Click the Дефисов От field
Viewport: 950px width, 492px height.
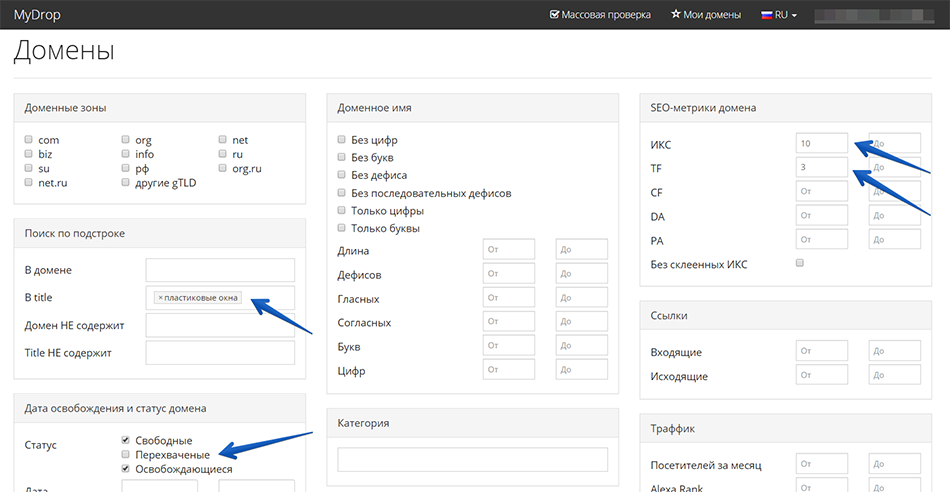pos(509,273)
